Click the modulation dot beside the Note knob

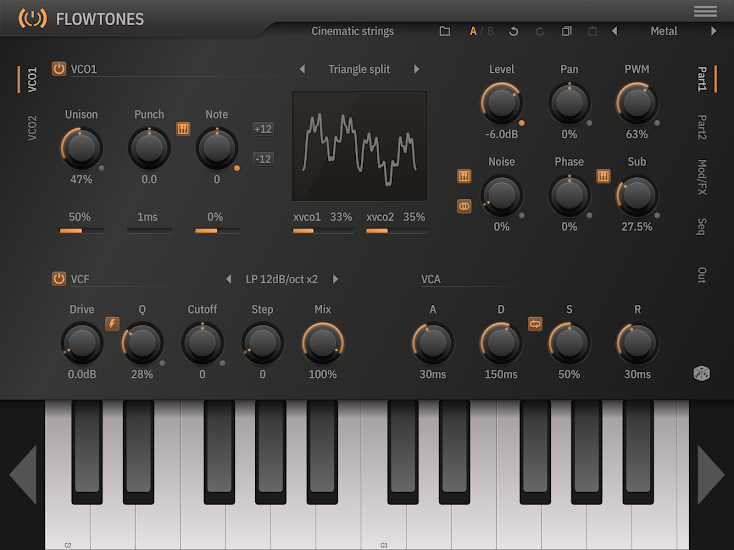pos(237,168)
